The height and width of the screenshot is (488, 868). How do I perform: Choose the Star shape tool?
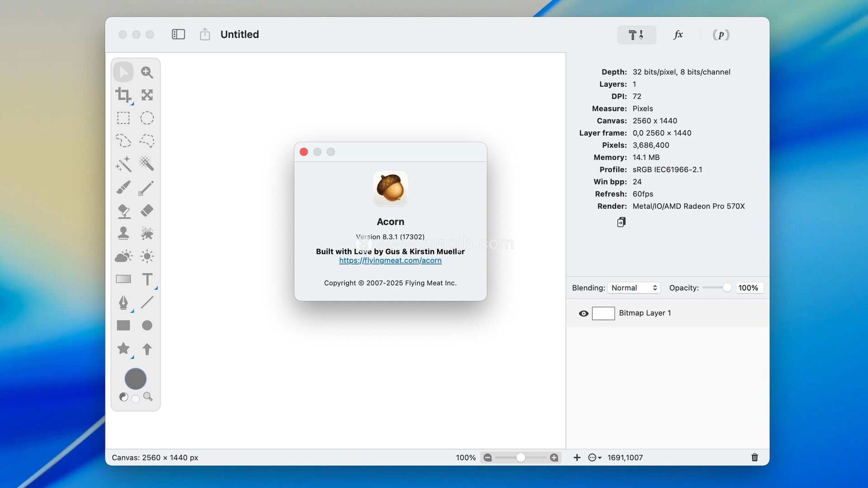click(x=123, y=348)
